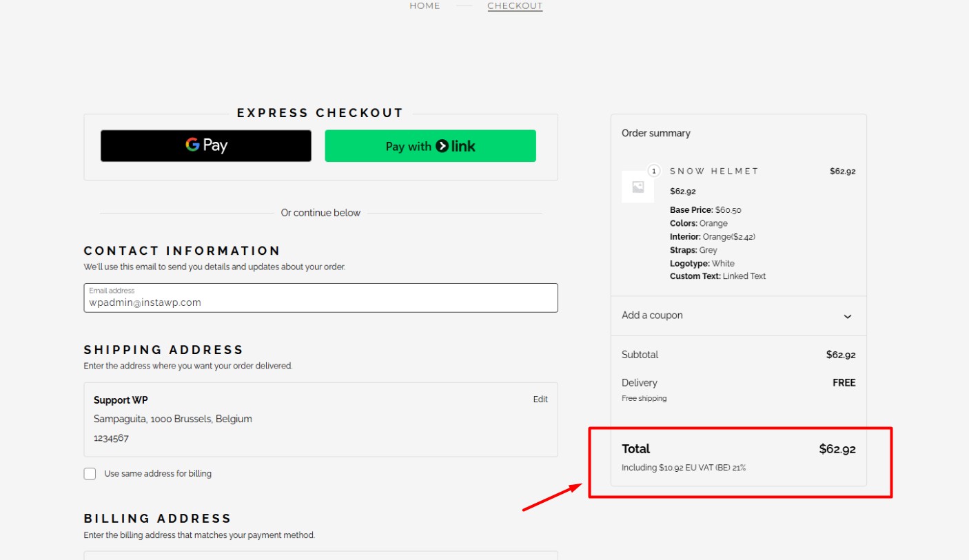The image size is (969, 560).
Task: Select the Support WP shipping address card
Action: pyautogui.click(x=320, y=419)
